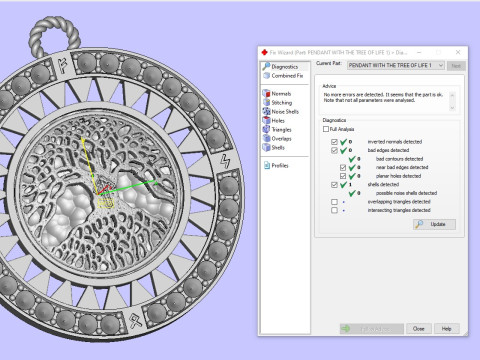This screenshot has height=360, width=480.
Task: Select Profiles in sidebar list
Action: pos(280,165)
